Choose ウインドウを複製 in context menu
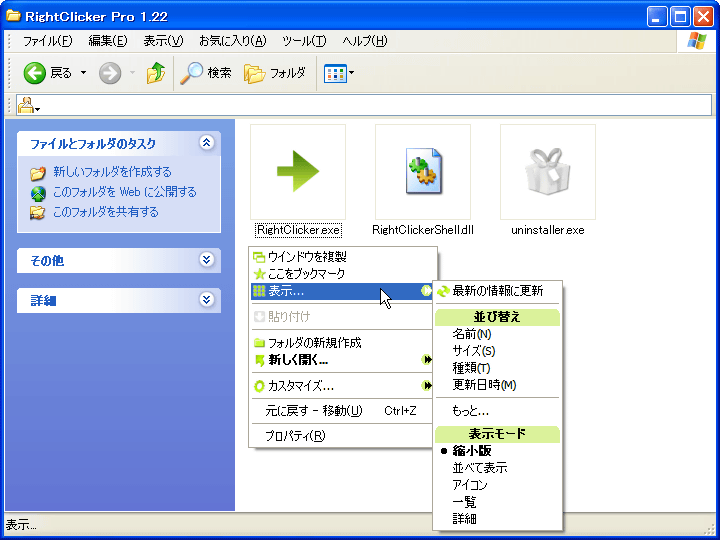This screenshot has width=720, height=540. click(342, 257)
